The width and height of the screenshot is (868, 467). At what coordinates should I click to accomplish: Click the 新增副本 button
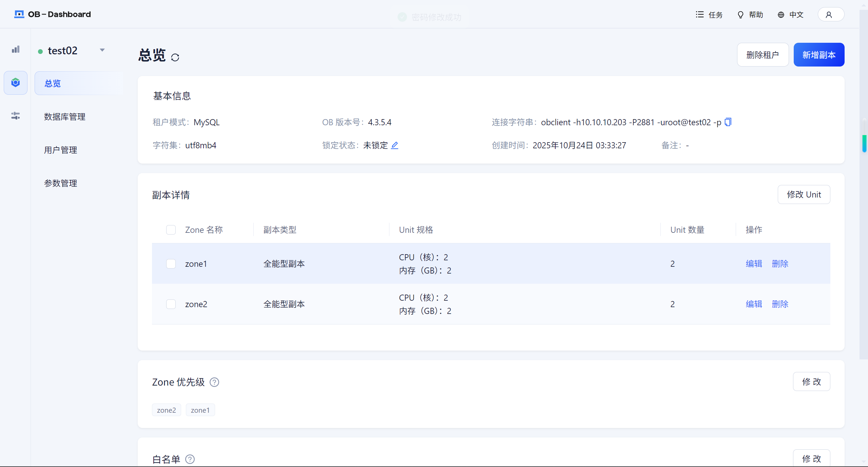click(818, 55)
